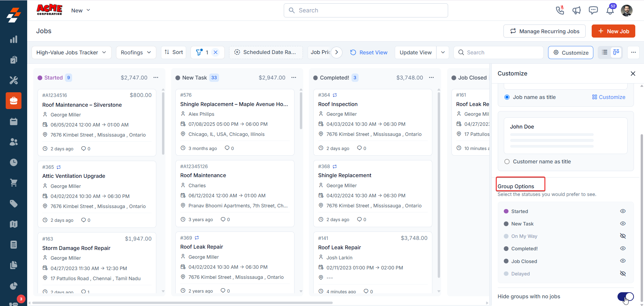Viewport: 644px width, 306px height.
Task: Open the tools wrench sidebar icon
Action: pos(13,80)
